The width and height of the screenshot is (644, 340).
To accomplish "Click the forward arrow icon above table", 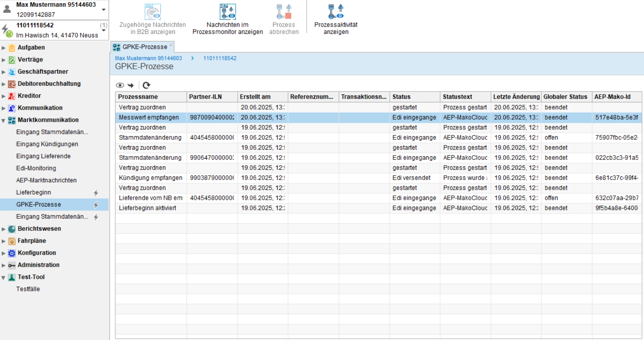I will coord(131,85).
